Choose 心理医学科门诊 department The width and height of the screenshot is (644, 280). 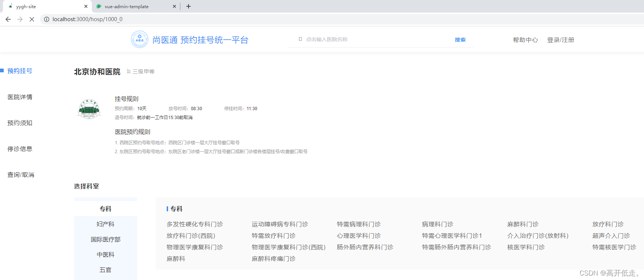(359, 235)
